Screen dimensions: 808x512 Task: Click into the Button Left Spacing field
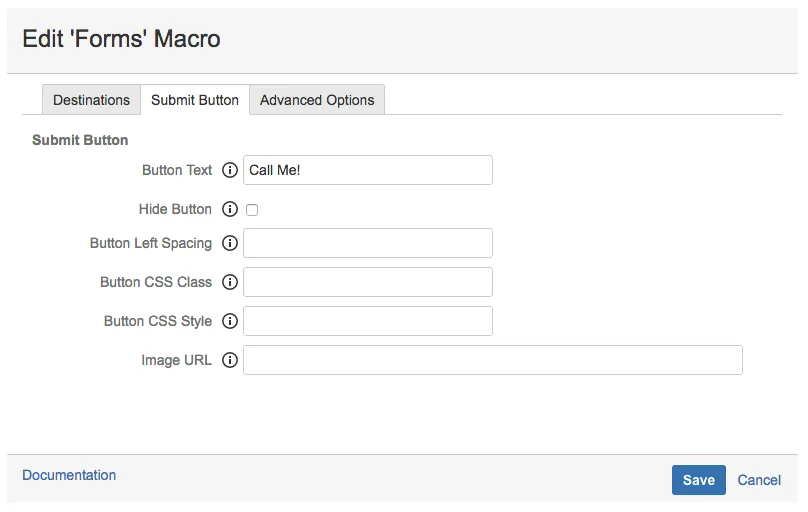click(368, 243)
